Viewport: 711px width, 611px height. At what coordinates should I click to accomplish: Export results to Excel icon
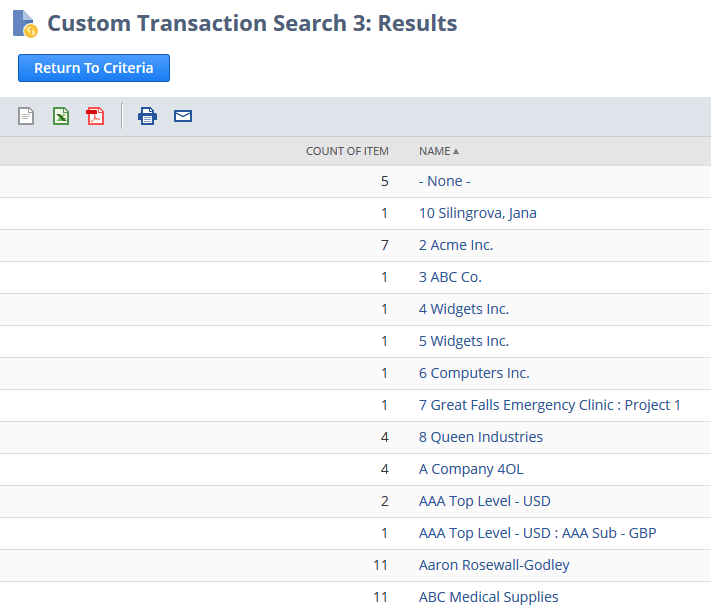click(61, 116)
